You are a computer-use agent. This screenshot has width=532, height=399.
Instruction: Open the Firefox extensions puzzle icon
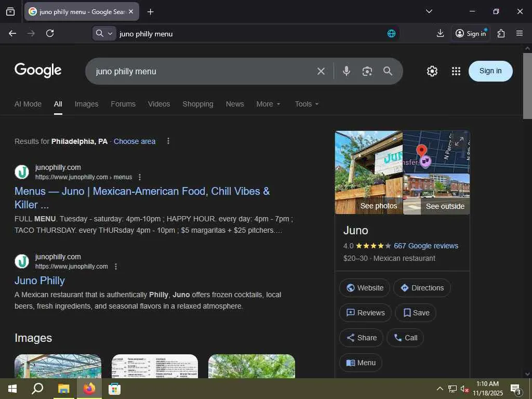[501, 33]
